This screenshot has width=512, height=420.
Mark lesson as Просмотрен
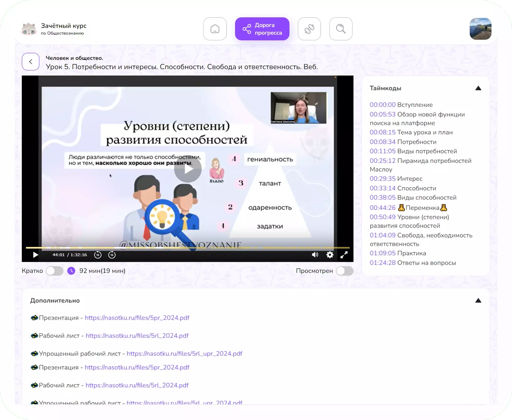344,271
